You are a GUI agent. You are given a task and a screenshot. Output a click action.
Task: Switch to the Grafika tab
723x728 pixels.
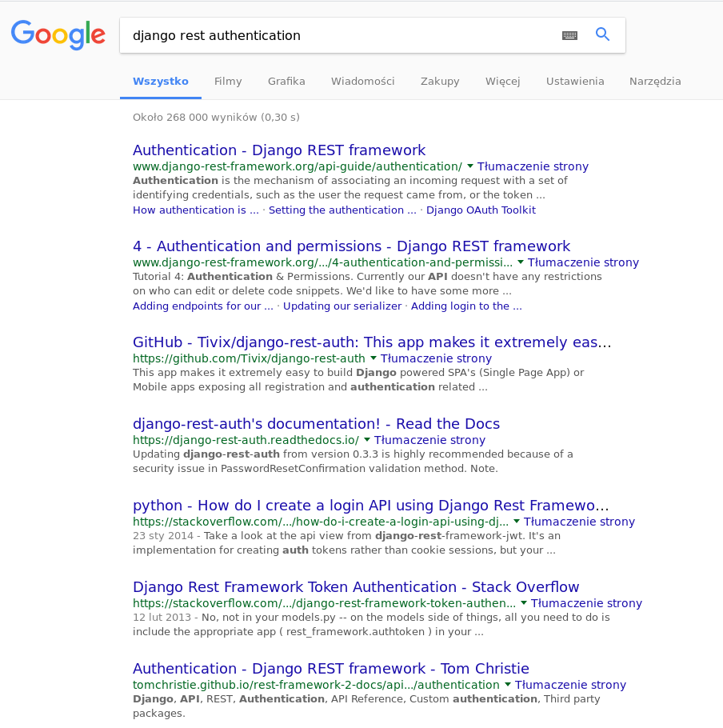pyautogui.click(x=286, y=81)
